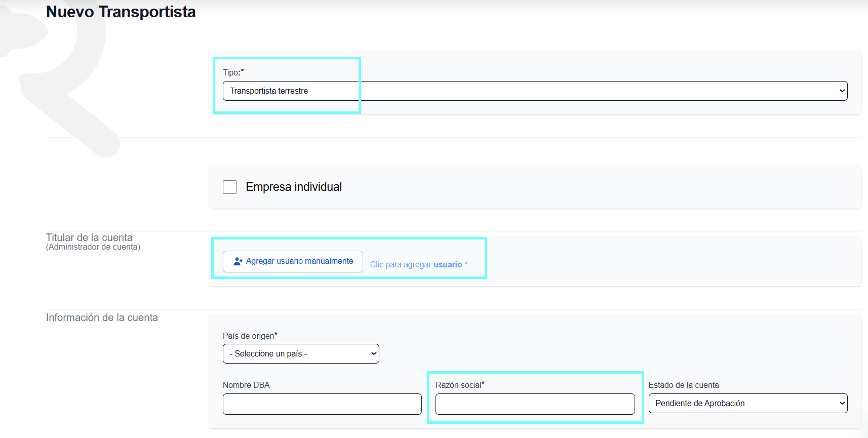Image resolution: width=868 pixels, height=438 pixels.
Task: Click the 'Información de la cuenta' section label
Action: tap(102, 317)
